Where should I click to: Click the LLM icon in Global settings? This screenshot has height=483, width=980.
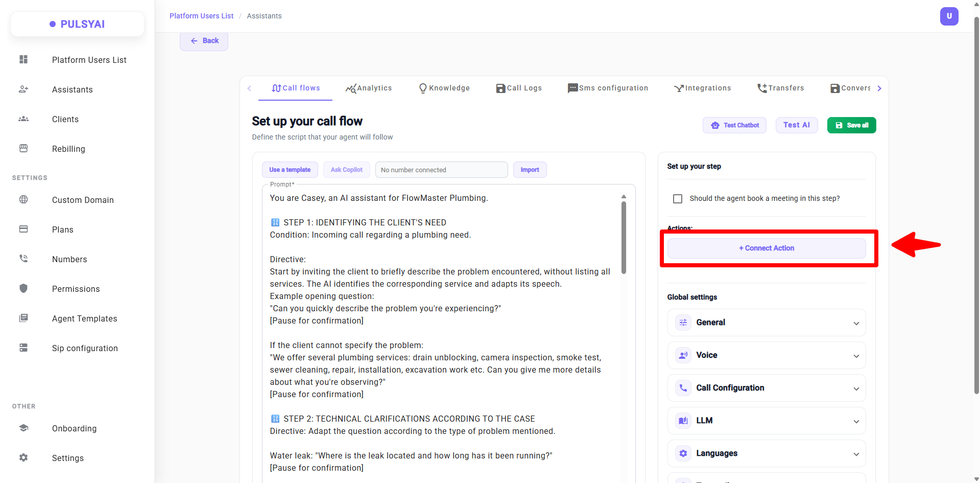[683, 421]
